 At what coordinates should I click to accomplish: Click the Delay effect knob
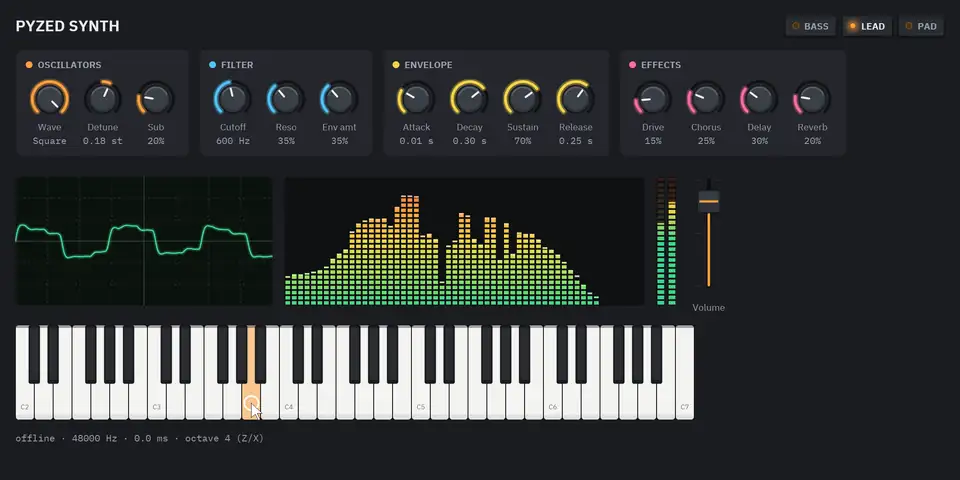pyautogui.click(x=759, y=98)
